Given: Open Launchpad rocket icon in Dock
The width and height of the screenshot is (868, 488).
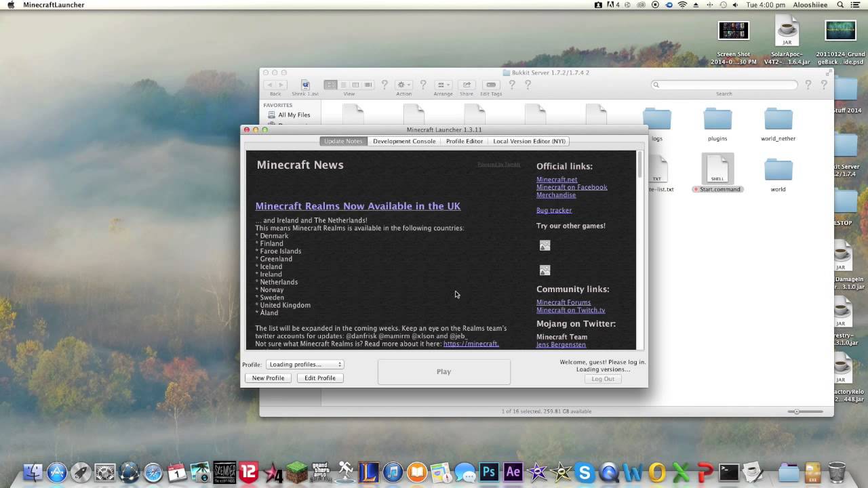Looking at the screenshot, I should [81, 472].
